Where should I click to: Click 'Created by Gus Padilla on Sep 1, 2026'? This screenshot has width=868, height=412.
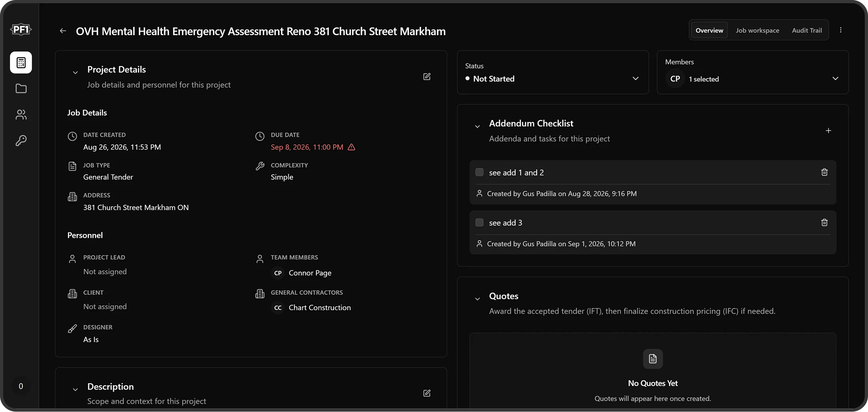point(561,244)
